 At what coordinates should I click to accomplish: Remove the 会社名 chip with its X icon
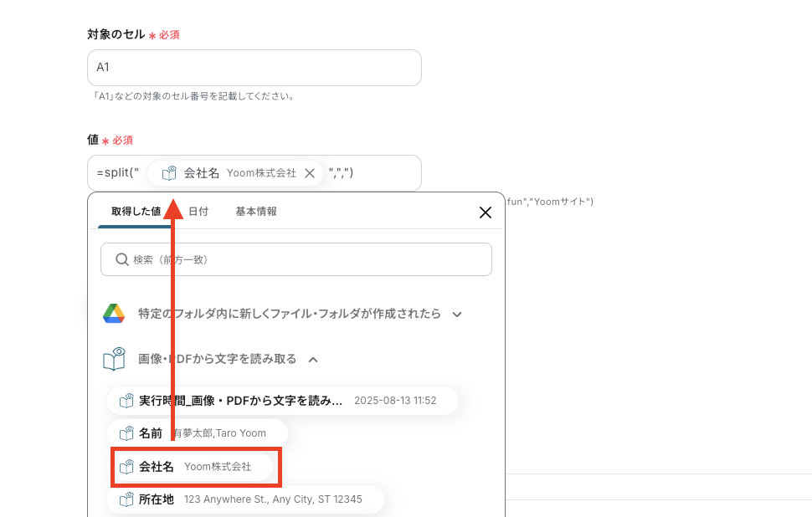point(310,173)
